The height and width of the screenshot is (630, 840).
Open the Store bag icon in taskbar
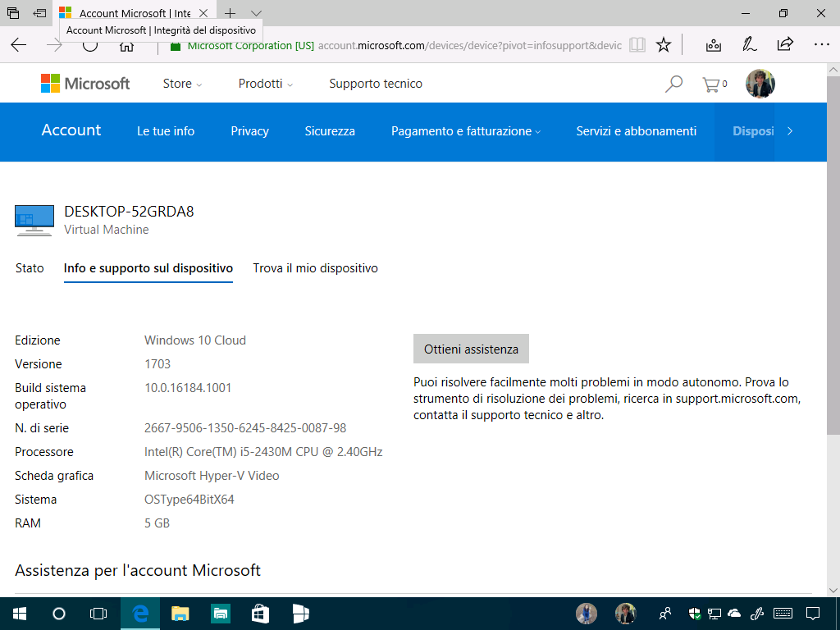point(260,614)
